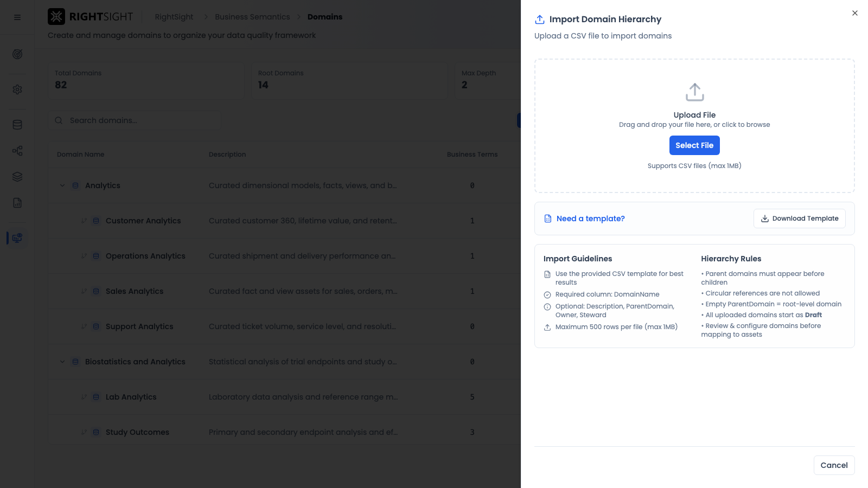
Task: Collapse the Biostatistics and Analytics row
Action: 62,362
